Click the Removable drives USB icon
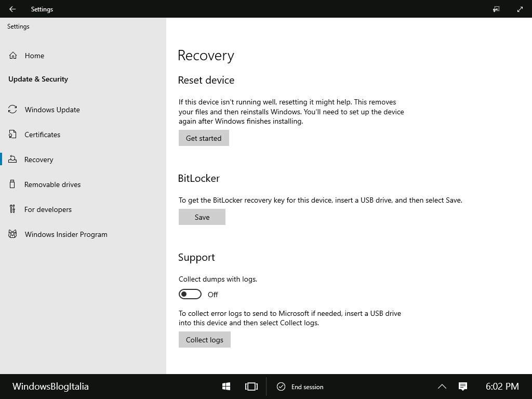This screenshot has width=532, height=399. 12,184
